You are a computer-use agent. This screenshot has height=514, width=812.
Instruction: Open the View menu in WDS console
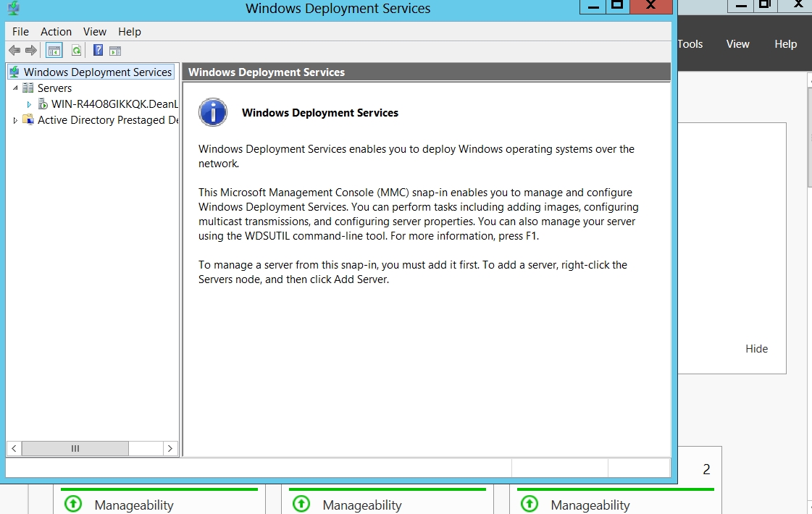coord(95,32)
